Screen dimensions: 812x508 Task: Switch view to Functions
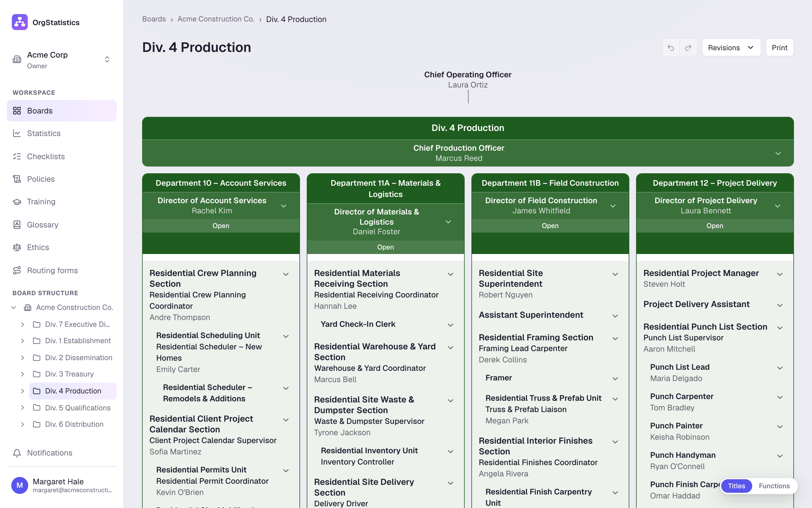tap(774, 486)
